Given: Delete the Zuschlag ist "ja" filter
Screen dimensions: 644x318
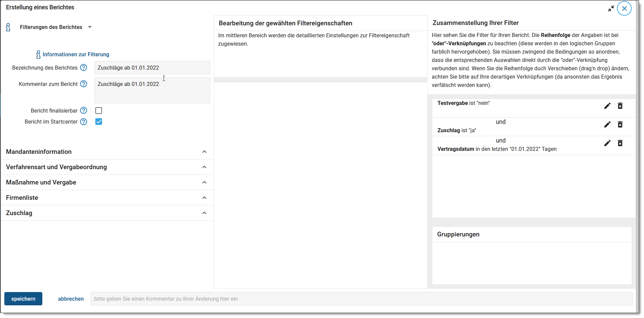Looking at the screenshot, I should coord(620,125).
